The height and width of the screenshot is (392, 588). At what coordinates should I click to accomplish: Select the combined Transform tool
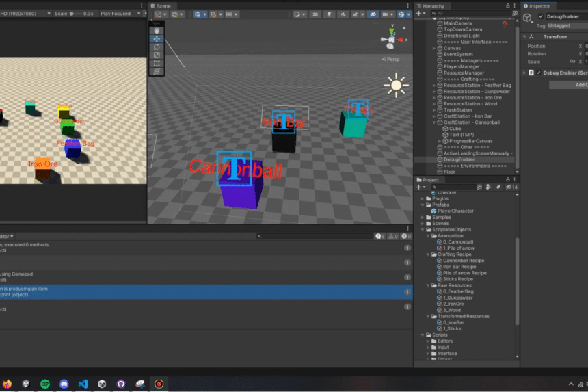pos(157,71)
